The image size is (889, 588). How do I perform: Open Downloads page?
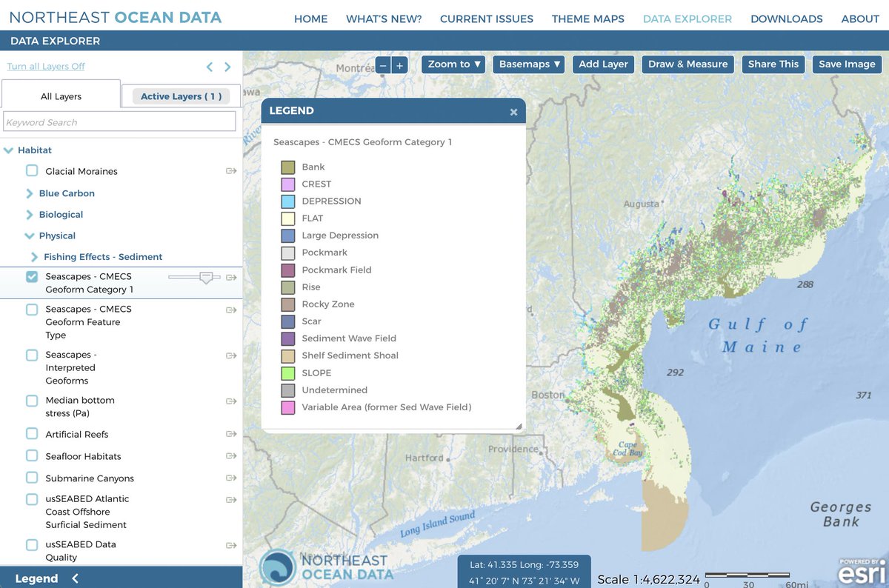787,19
